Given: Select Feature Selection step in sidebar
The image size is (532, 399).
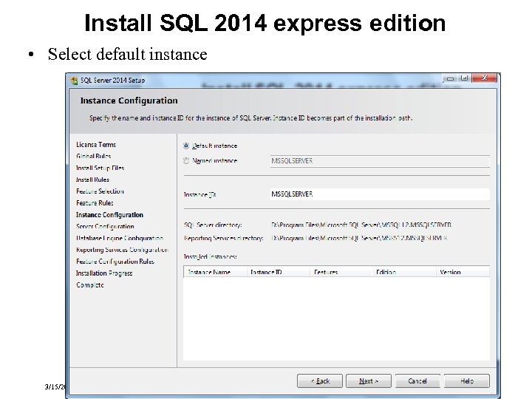Looking at the screenshot, I should (100, 191).
